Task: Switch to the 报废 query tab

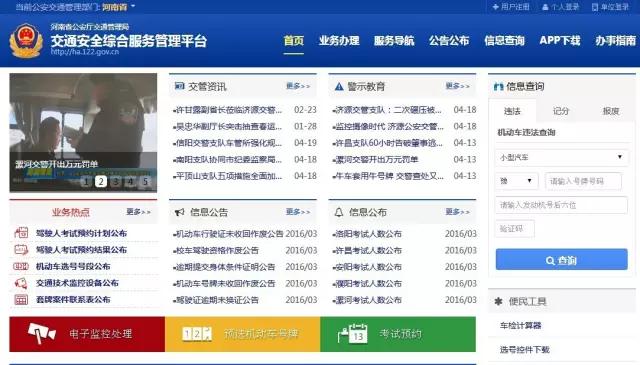Action: pyautogui.click(x=611, y=111)
